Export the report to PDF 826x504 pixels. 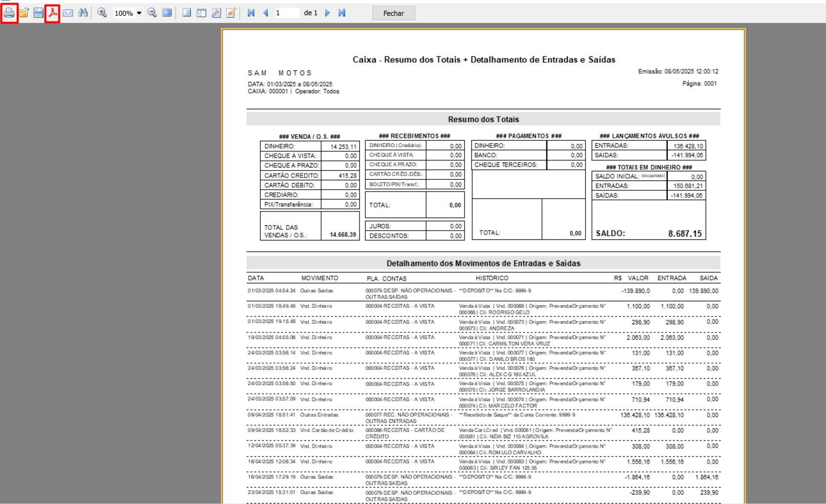[53, 13]
